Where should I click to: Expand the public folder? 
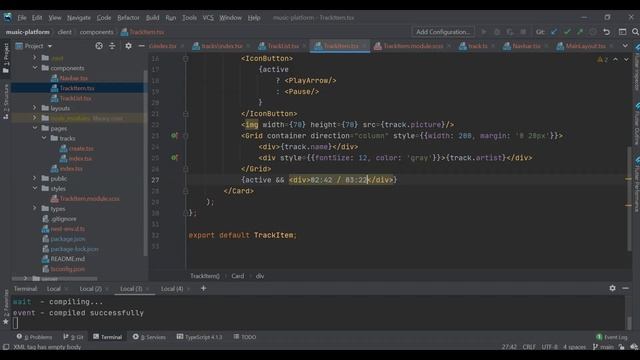click(x=35, y=178)
